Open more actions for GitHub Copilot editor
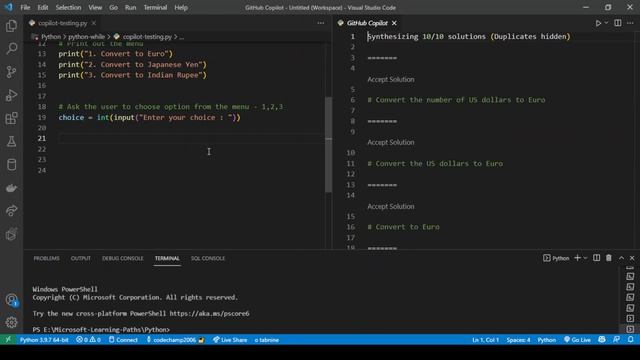The height and width of the screenshot is (360, 640). pyautogui.click(x=630, y=23)
